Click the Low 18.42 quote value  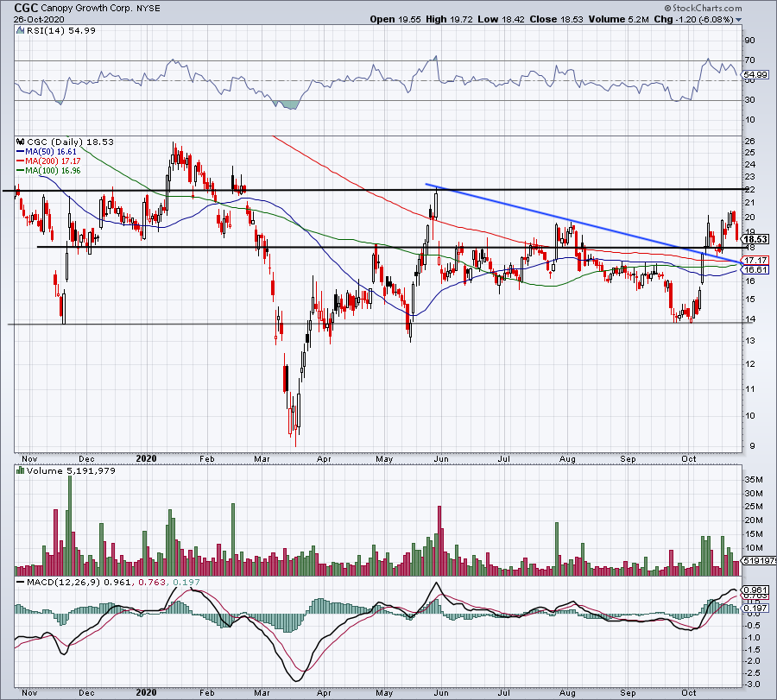pyautogui.click(x=501, y=19)
